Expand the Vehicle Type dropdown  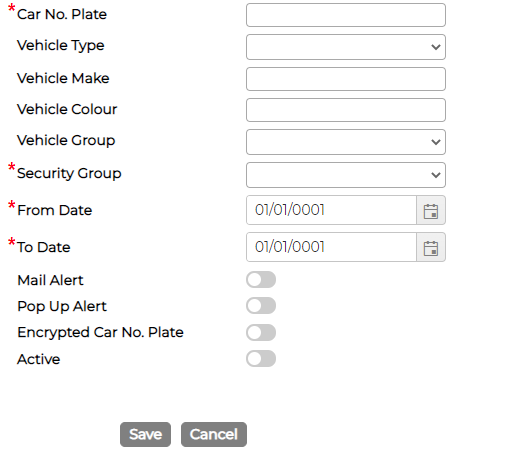(346, 47)
